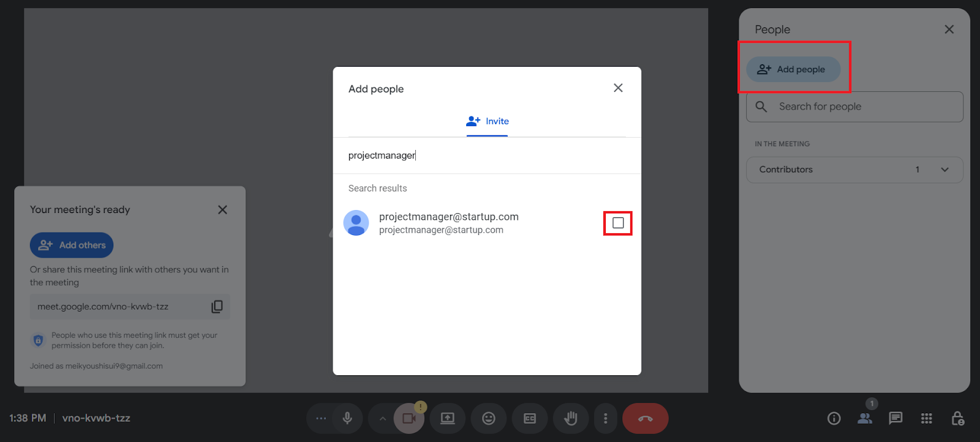Select the projectmanager@startup.com checkbox
This screenshot has height=442, width=980.
(618, 223)
